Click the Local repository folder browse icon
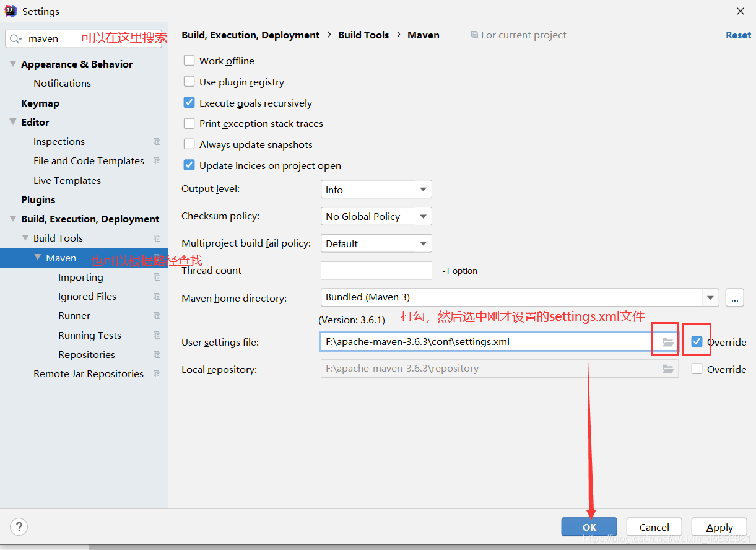 point(668,369)
